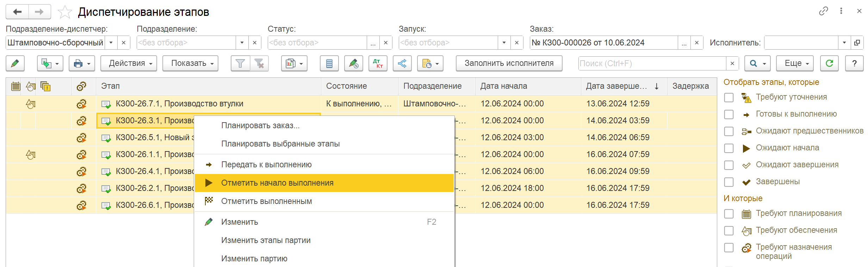Clear the filter with the crossed funnel icon
The width and height of the screenshot is (868, 267).
[259, 63]
